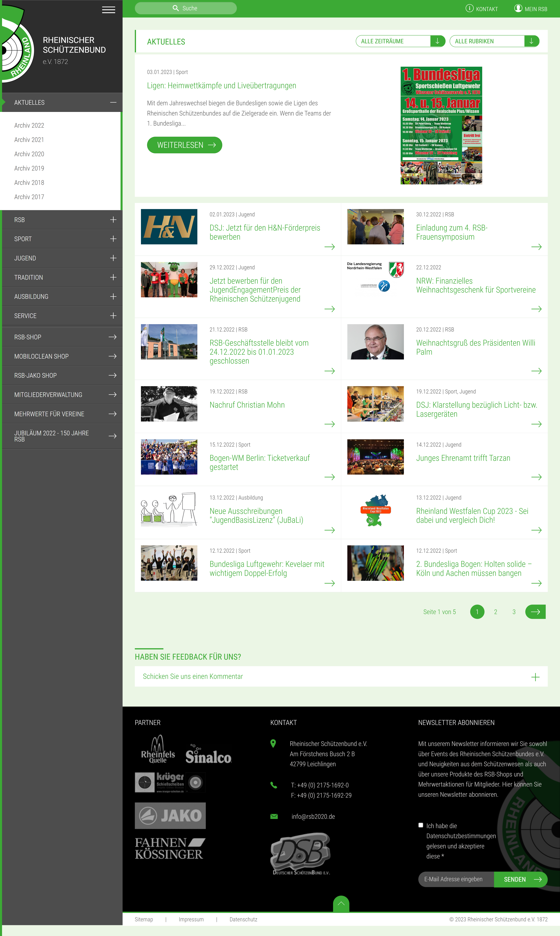This screenshot has width=560, height=936.
Task: Open Archiv 2018 submenu item
Action: coord(29,183)
